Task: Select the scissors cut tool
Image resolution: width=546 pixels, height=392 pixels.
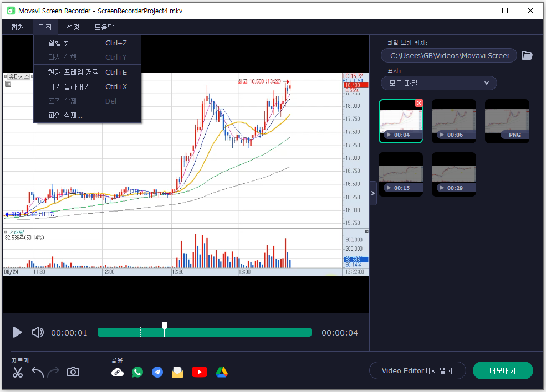Action: point(17,372)
